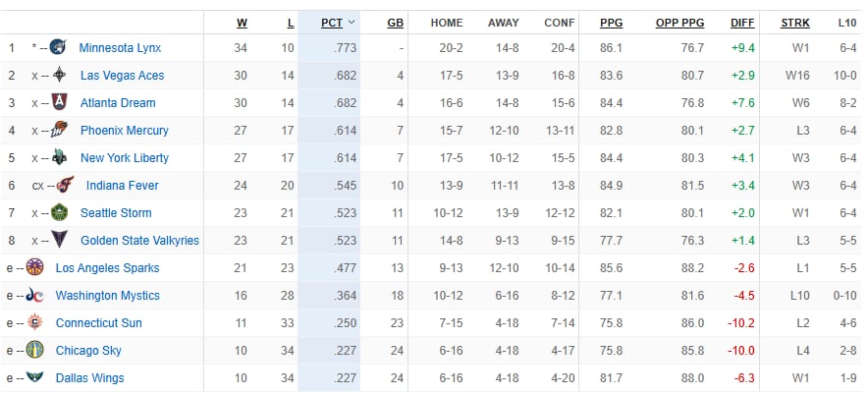Image resolution: width=868 pixels, height=395 pixels.
Task: Click the New York Liberty logo
Action: [x=59, y=158]
